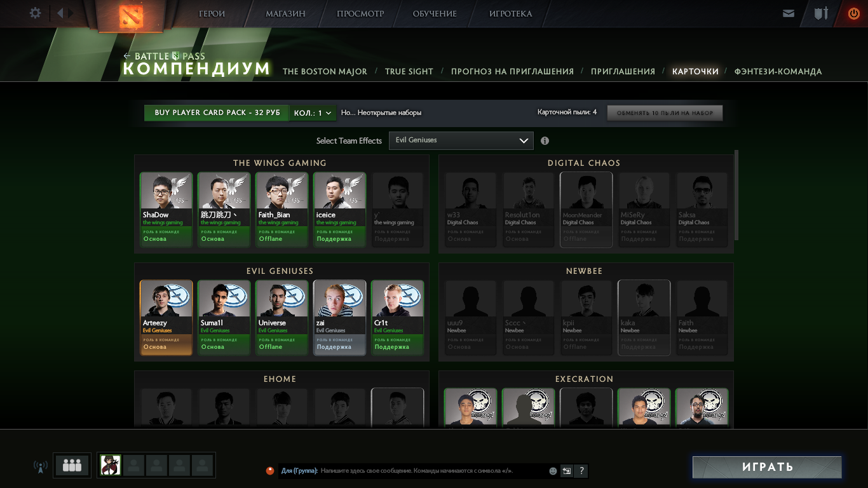Screen dimensions: 868x488
Task: Toggle the voice broadcast antenna icon
Action: (x=41, y=466)
